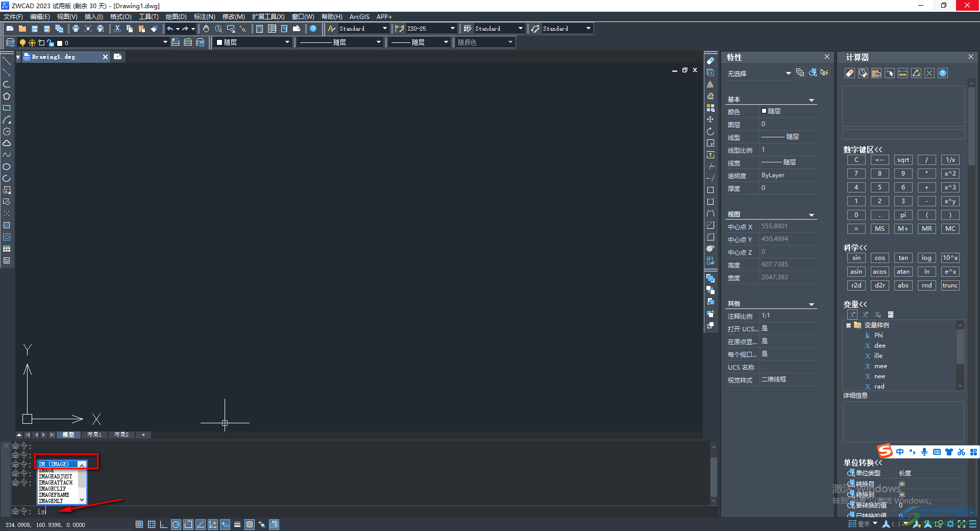Image resolution: width=980 pixels, height=531 pixels.
Task: Toggle Snap mode in status bar
Action: click(x=139, y=524)
